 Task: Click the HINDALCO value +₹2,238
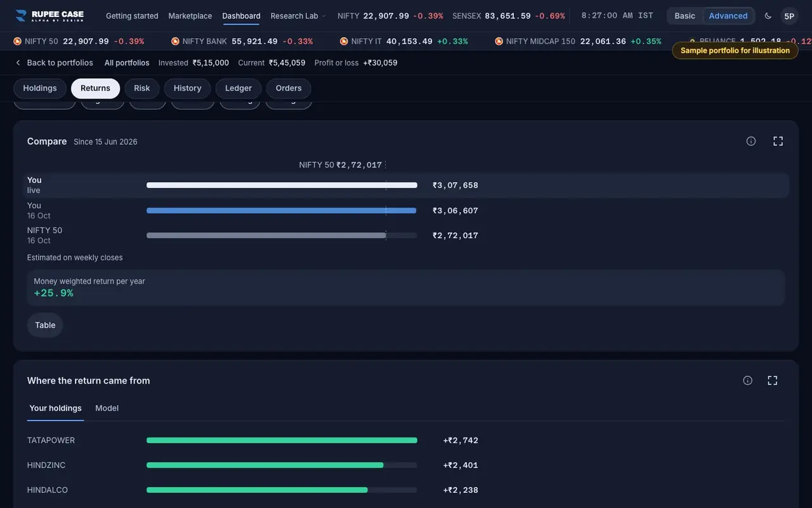[x=461, y=490]
